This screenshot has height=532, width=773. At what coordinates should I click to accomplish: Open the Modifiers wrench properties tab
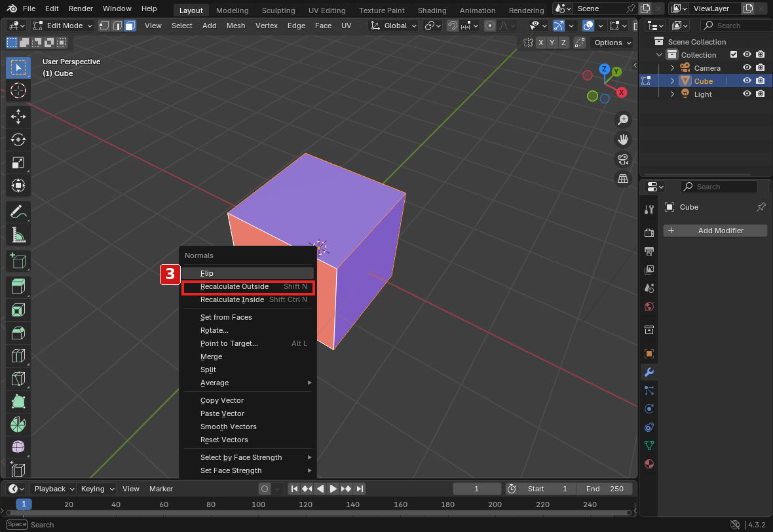coord(649,372)
